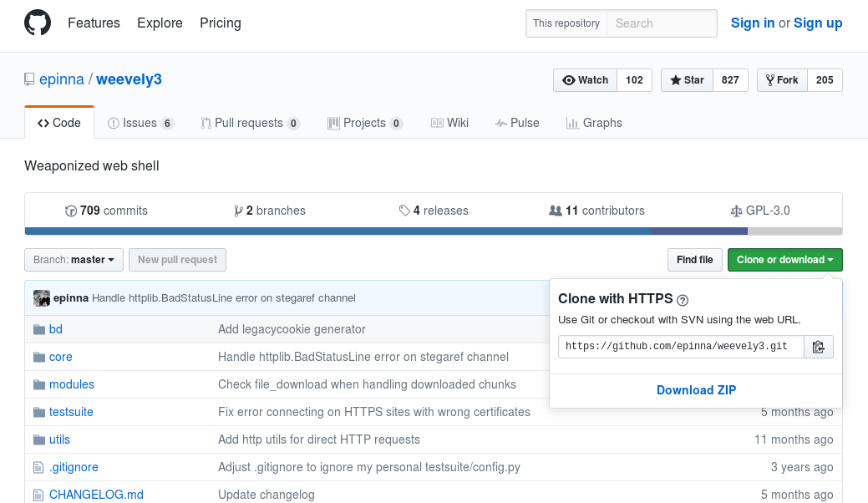The height and width of the screenshot is (503, 868).
Task: Open the Graphs tab
Action: pos(594,123)
